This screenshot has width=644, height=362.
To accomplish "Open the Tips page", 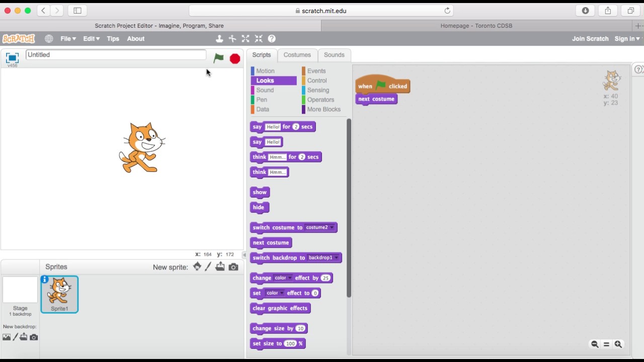I will click(x=113, y=39).
